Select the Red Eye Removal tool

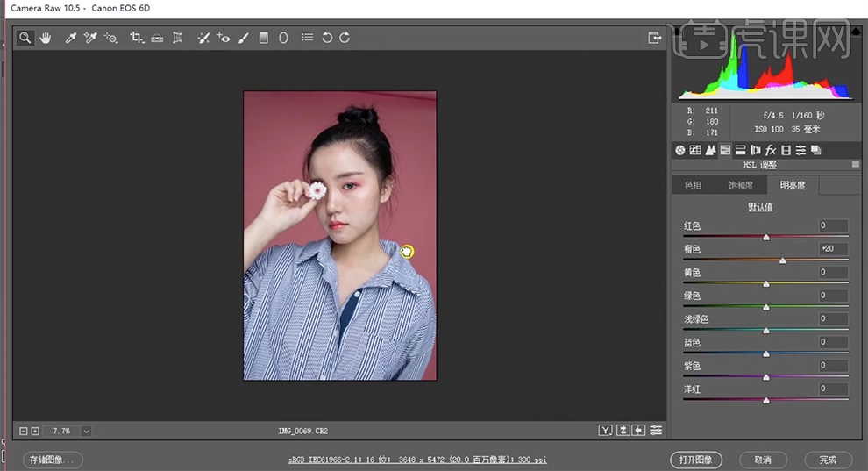[223, 38]
